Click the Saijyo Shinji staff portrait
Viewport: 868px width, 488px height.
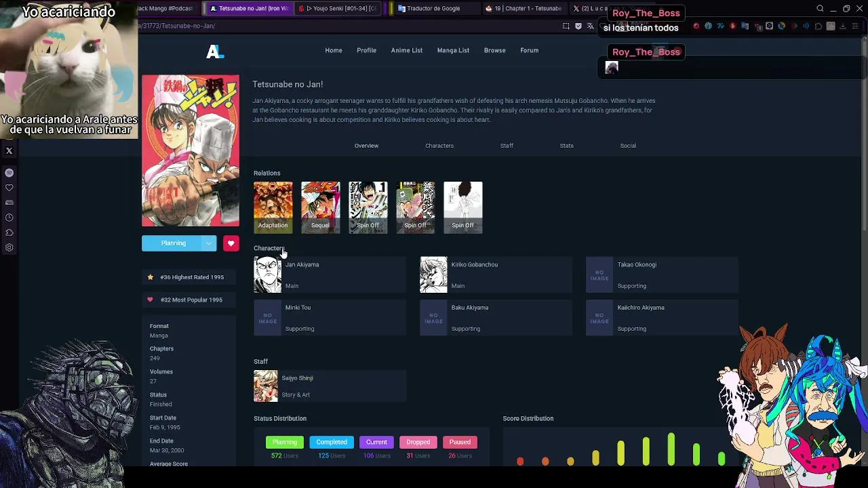coord(266,386)
